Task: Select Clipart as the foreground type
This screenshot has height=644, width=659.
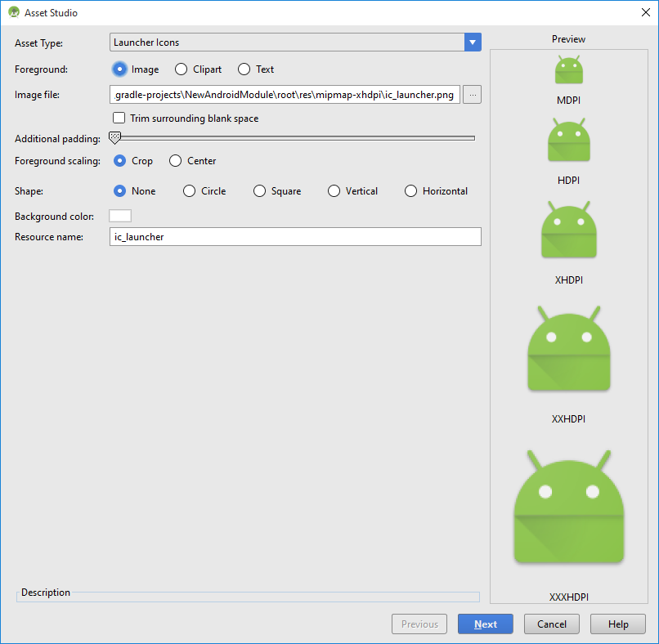Action: [181, 69]
